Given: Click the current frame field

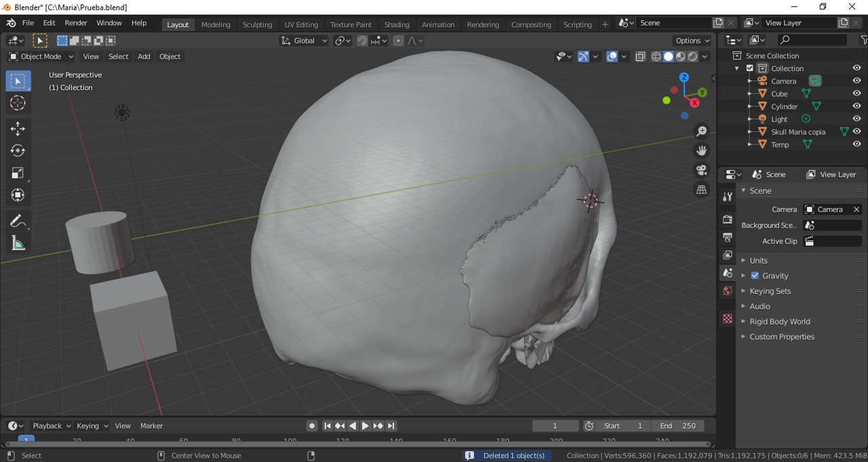Looking at the screenshot, I should point(555,425).
